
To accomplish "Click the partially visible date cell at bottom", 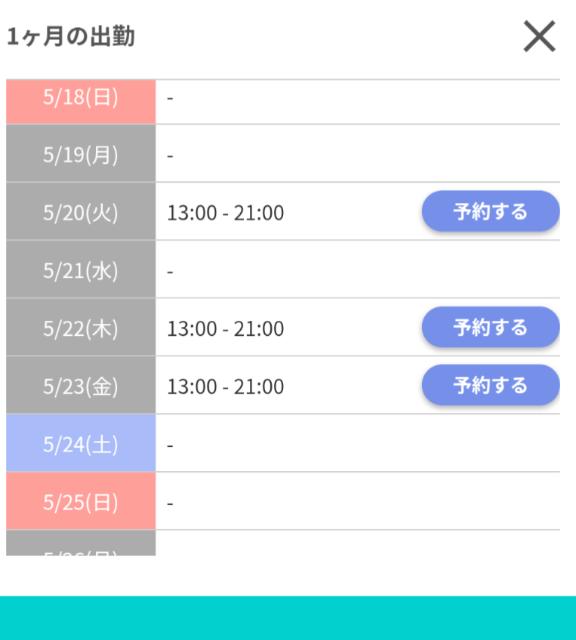I will pos(81,543).
